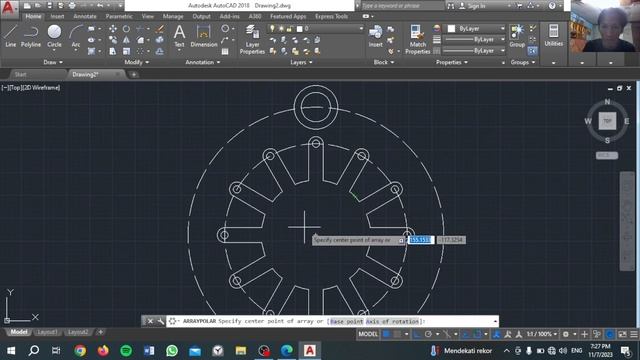Image resolution: width=640 pixels, height=360 pixels.
Task: Click the layer 0 color swatch
Action: coord(299,29)
